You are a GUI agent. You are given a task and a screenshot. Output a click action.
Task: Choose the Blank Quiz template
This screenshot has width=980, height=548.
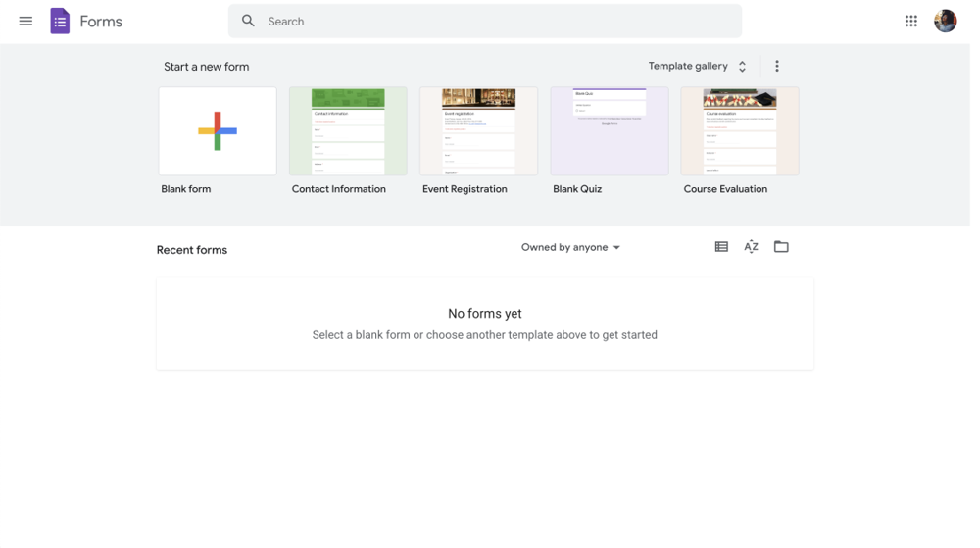tap(609, 131)
